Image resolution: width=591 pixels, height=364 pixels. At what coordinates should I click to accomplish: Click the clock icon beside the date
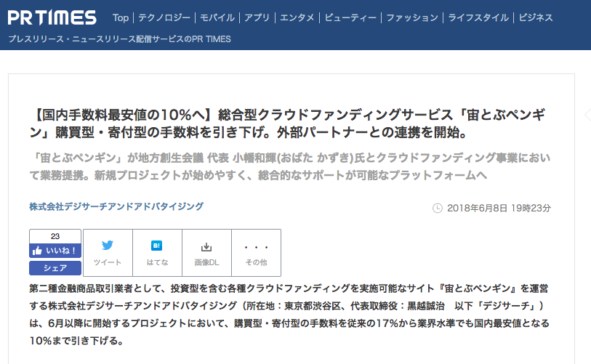pos(437,208)
